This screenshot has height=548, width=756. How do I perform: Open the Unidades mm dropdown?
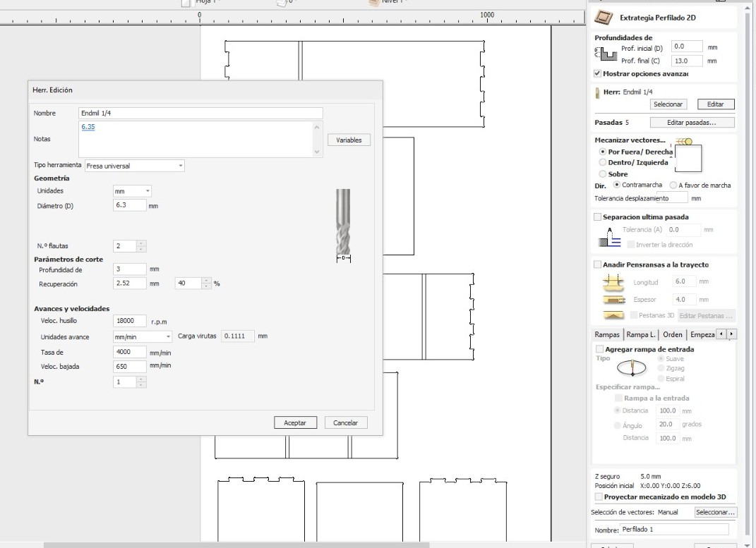[132, 191]
